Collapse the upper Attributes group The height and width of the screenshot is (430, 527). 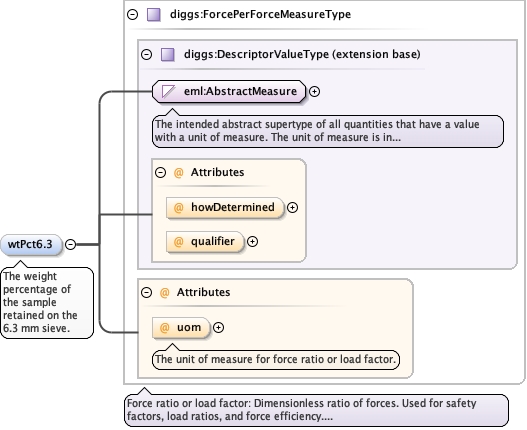point(160,172)
